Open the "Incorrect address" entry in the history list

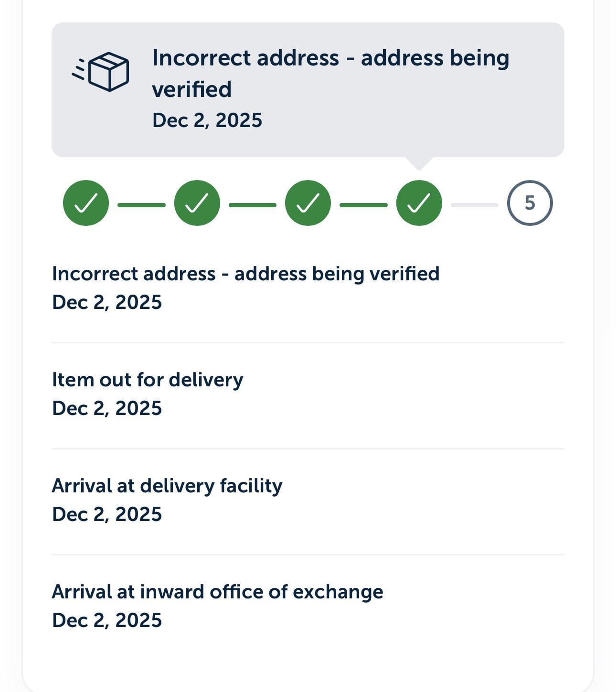coord(245,274)
